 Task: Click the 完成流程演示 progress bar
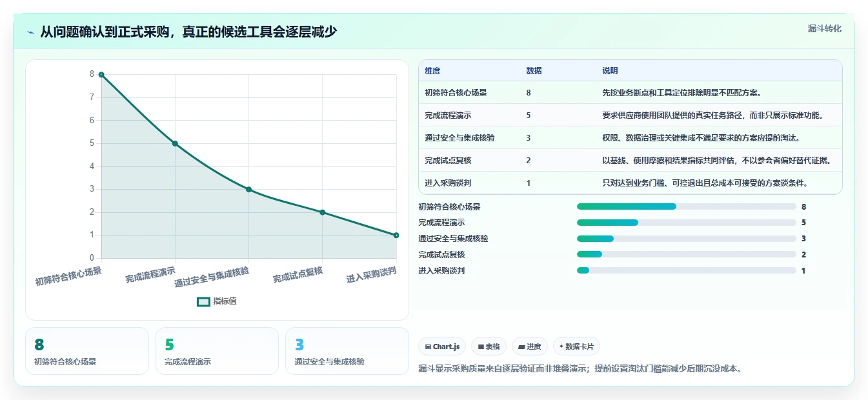point(687,223)
